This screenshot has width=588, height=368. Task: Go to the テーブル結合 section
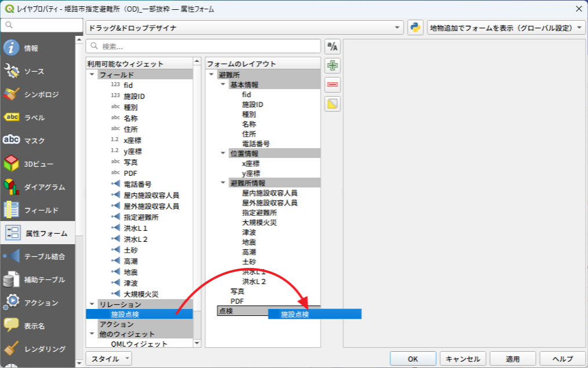(38, 256)
